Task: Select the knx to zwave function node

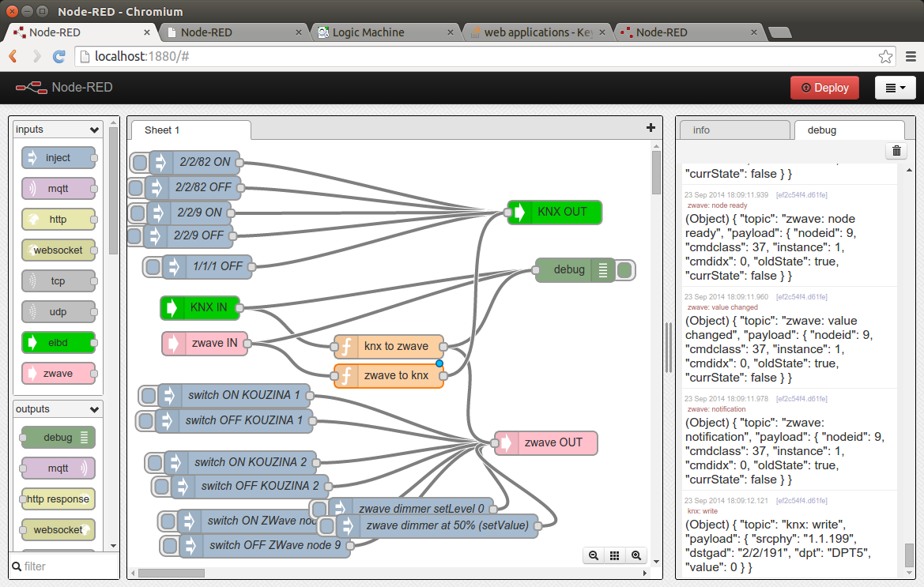Action: click(x=389, y=346)
